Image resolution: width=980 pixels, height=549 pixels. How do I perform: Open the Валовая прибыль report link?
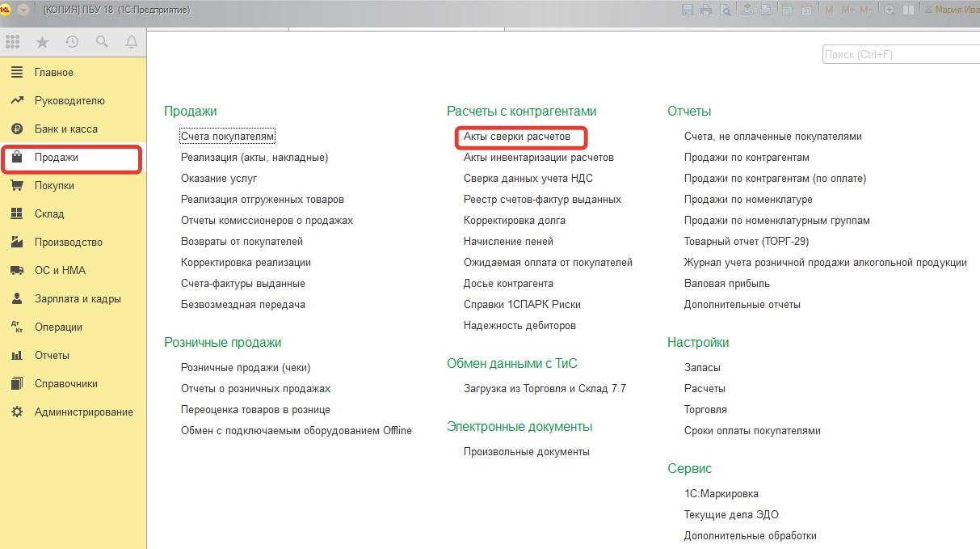point(726,284)
